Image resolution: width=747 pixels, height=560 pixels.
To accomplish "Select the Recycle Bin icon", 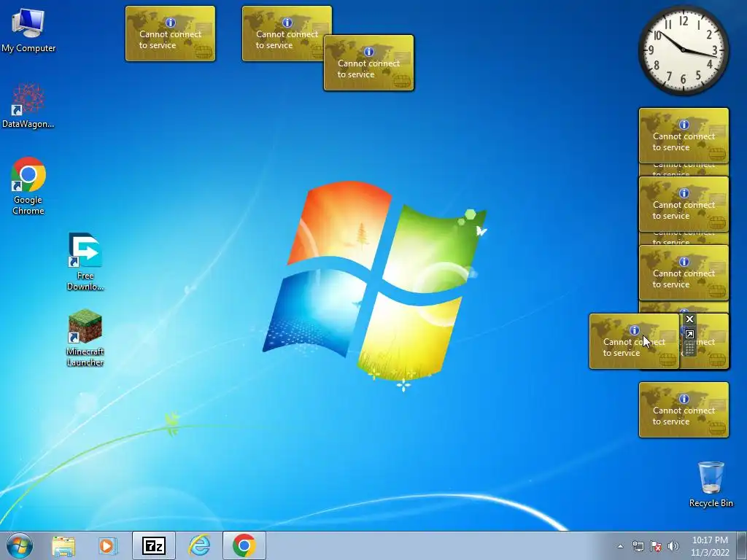I will point(711,484).
